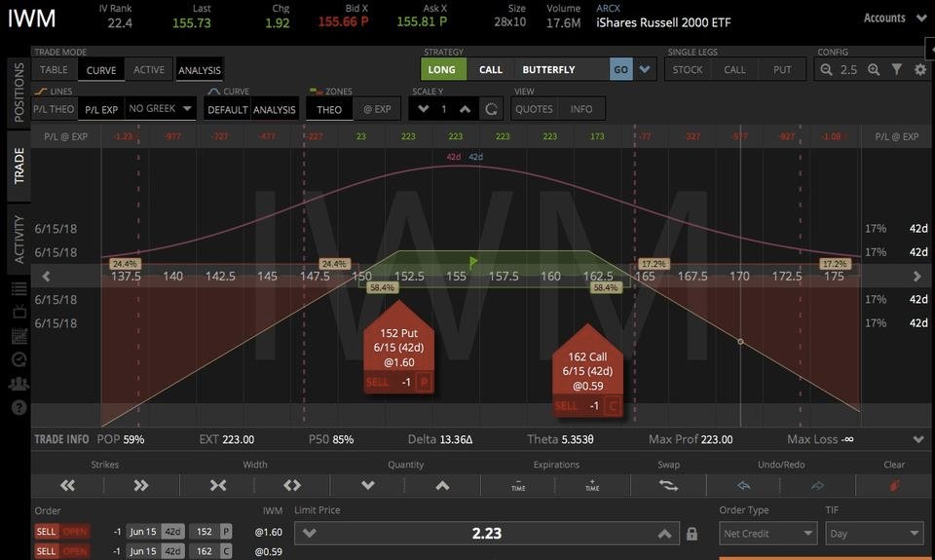Zoom out of the curve strikes
Image resolution: width=935 pixels, height=560 pixels.
click(x=826, y=70)
